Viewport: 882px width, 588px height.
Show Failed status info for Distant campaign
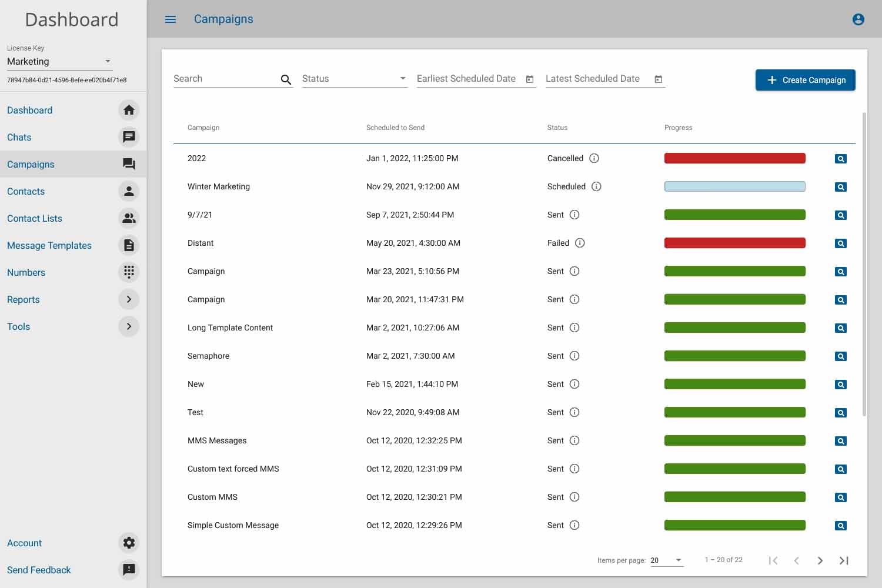pyautogui.click(x=580, y=243)
